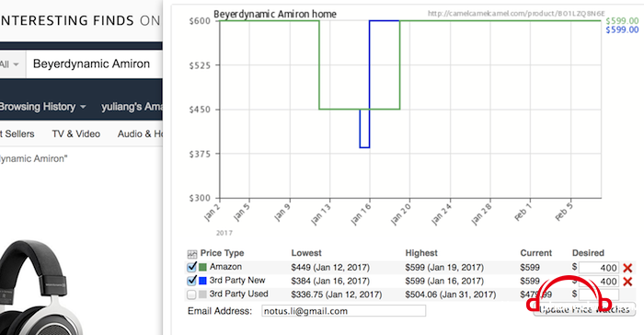Screen dimensions: 644x335
Task: Click the gray 3rd Party Used swatch
Action: pos(202,295)
